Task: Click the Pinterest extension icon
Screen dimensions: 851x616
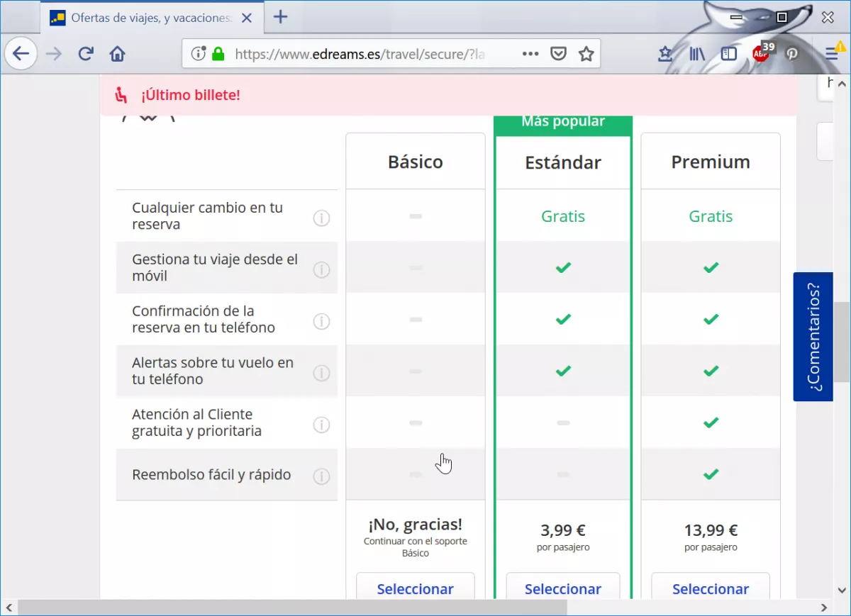Action: (x=792, y=54)
